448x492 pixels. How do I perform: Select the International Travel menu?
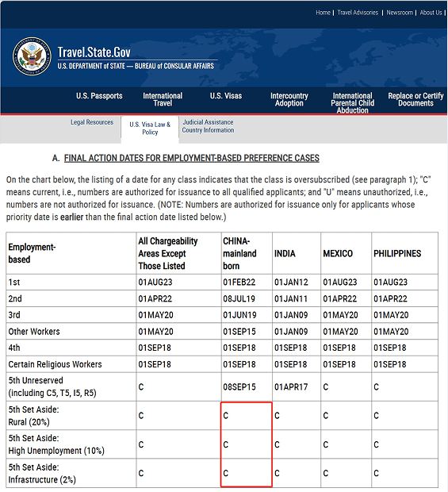(163, 99)
